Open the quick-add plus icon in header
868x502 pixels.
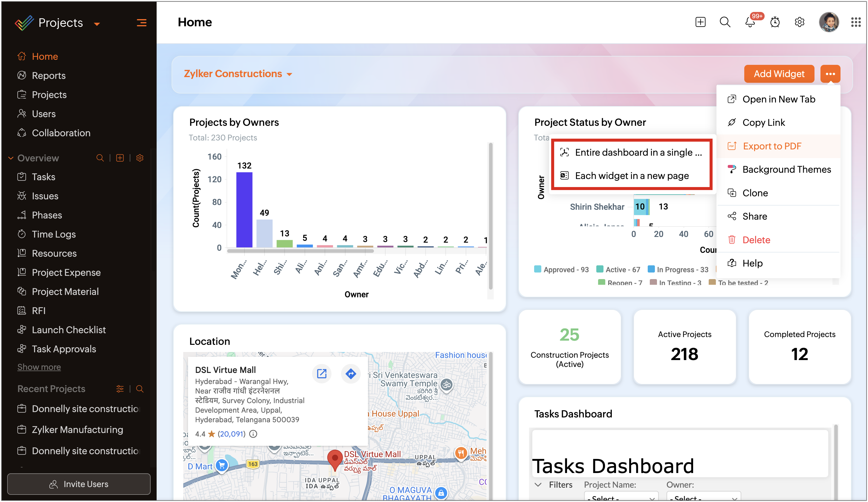[x=700, y=22]
